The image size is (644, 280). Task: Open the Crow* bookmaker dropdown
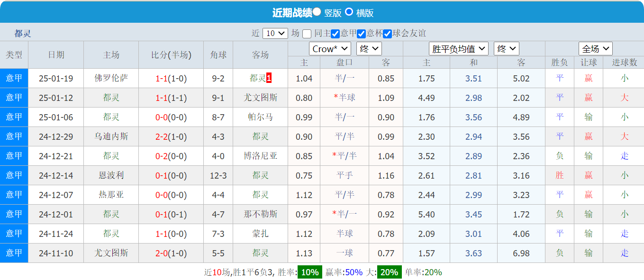[330, 48]
